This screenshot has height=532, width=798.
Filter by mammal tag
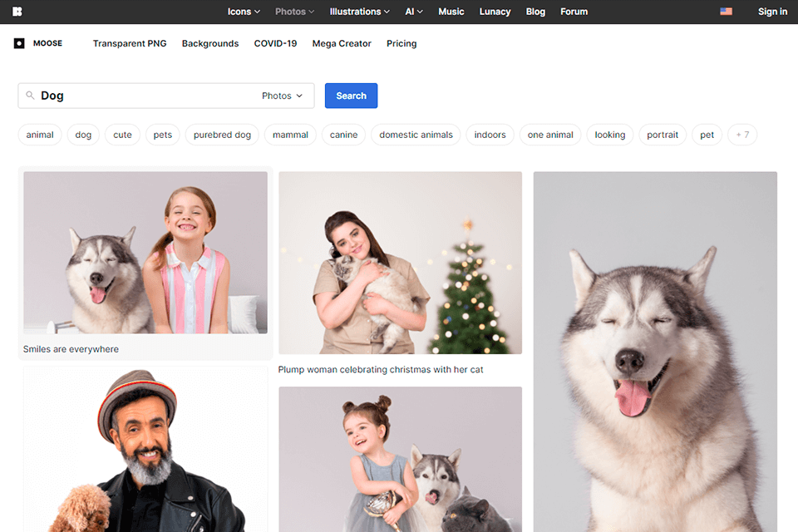tap(290, 135)
